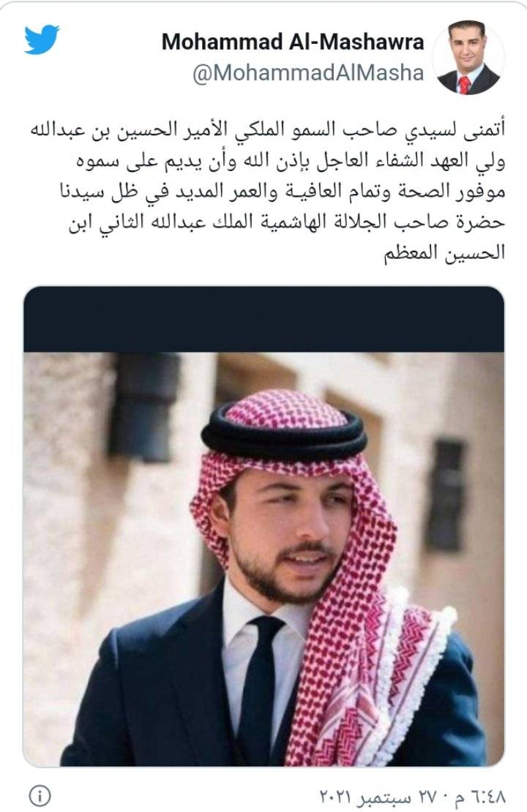The height and width of the screenshot is (812, 527).
Task: Click the blue Twitter bird logo
Action: (42, 38)
